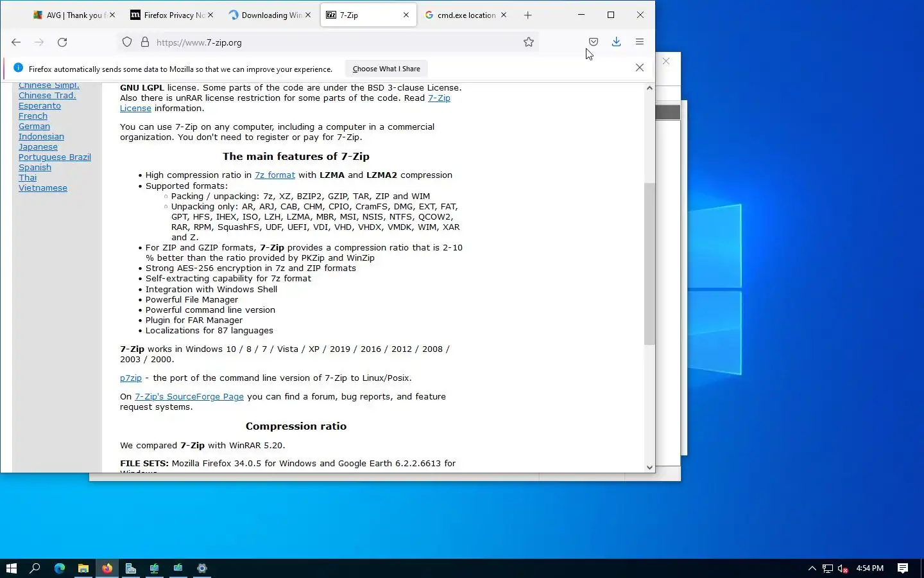924x578 pixels.
Task: Follow the 7z format link
Action: click(x=275, y=175)
